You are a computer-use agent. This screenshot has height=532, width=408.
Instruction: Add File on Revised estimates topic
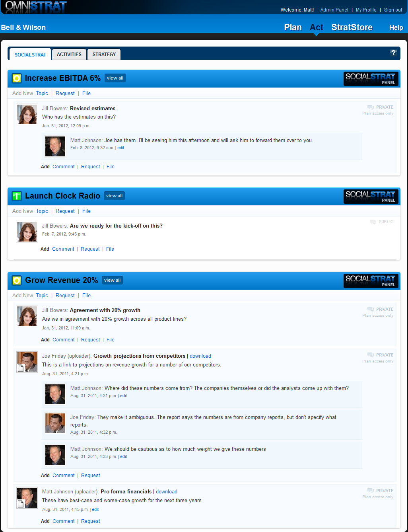point(111,167)
